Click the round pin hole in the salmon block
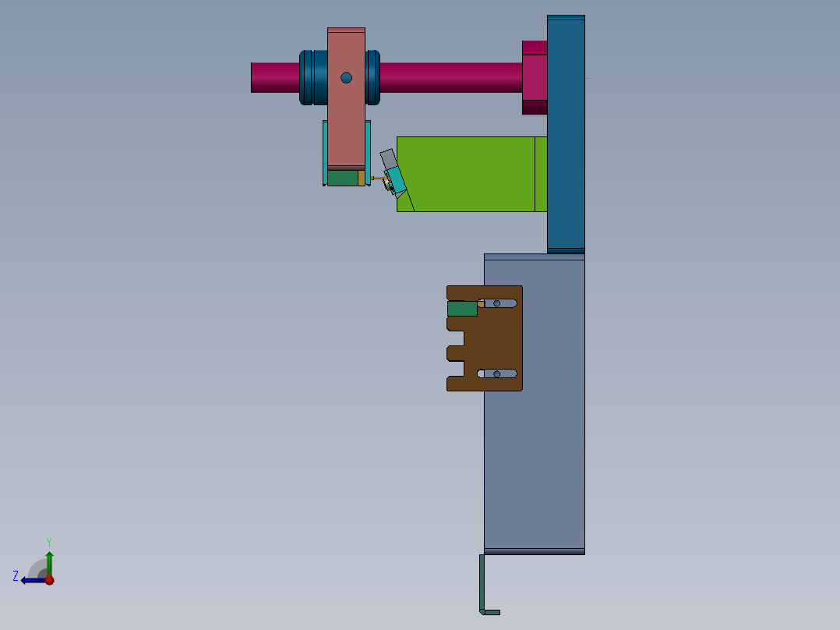The width and height of the screenshot is (840, 630). 346,78
